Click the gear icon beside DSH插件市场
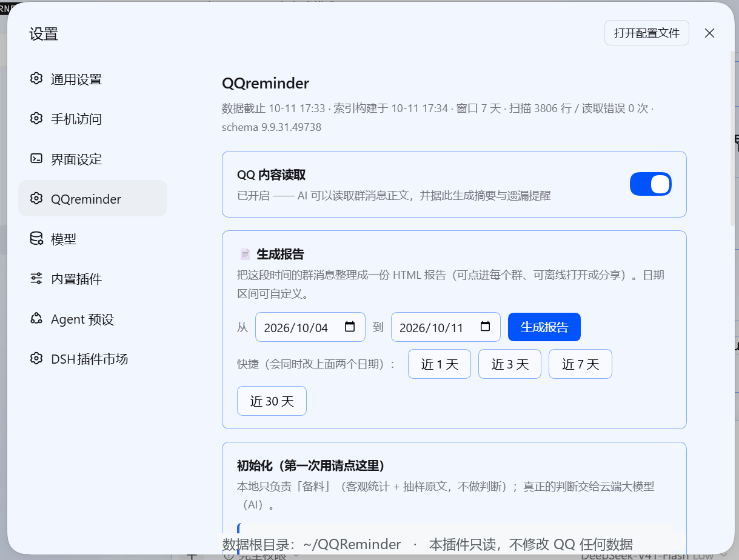 click(x=36, y=359)
